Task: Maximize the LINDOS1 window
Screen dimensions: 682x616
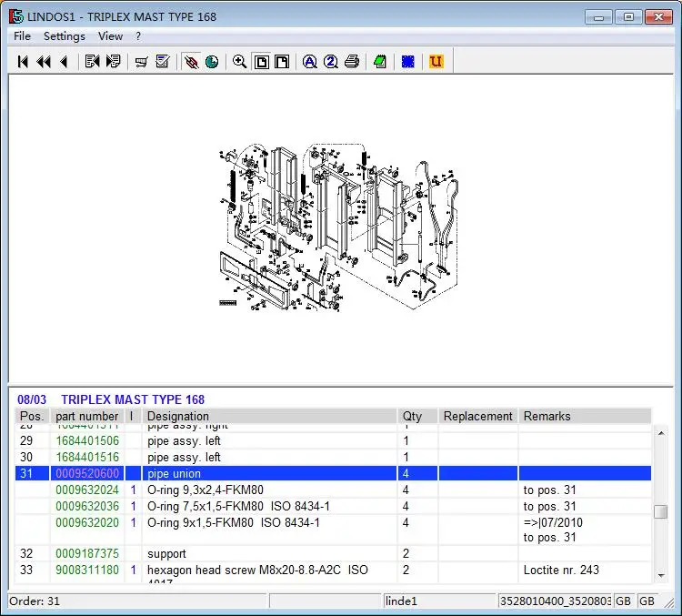Action: 628,17
